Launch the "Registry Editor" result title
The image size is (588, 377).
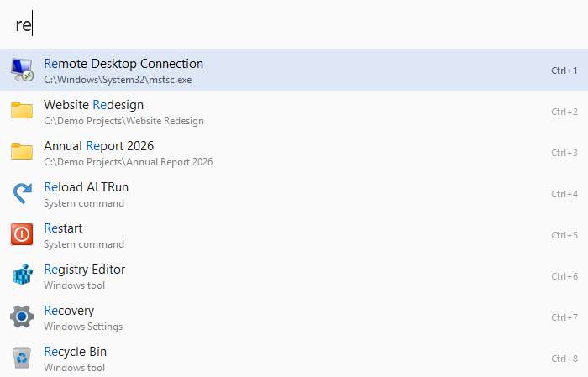[x=84, y=270]
